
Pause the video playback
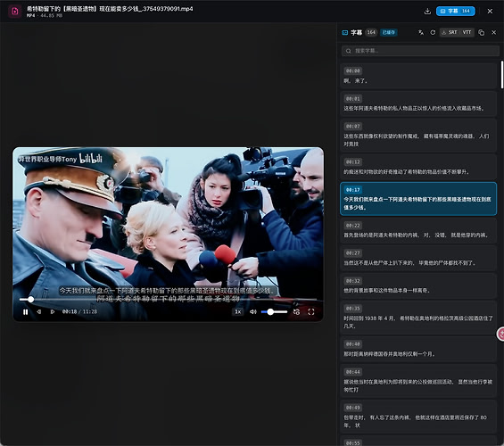tap(25, 311)
